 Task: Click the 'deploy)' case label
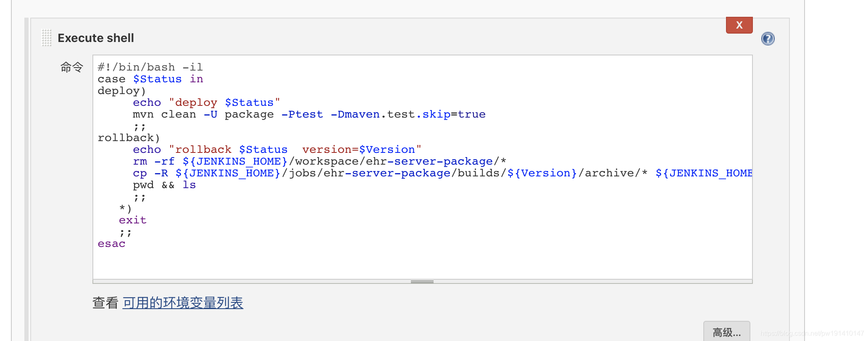(x=121, y=91)
